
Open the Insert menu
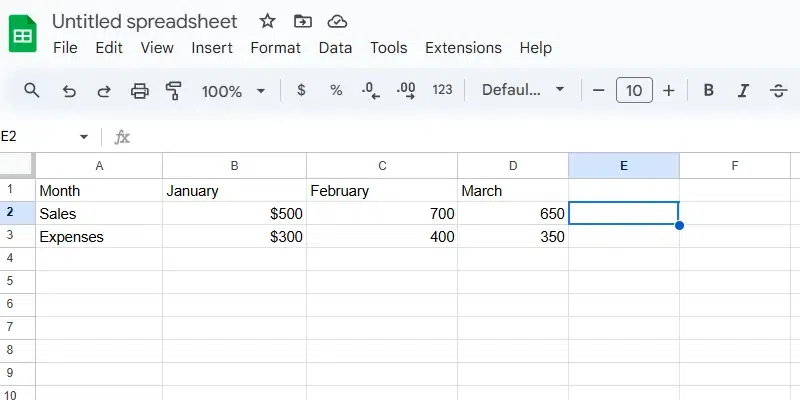[212, 48]
